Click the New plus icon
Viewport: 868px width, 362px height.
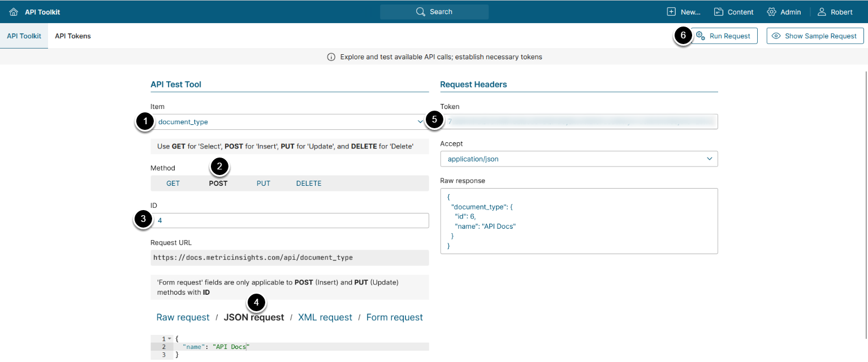pyautogui.click(x=671, y=12)
